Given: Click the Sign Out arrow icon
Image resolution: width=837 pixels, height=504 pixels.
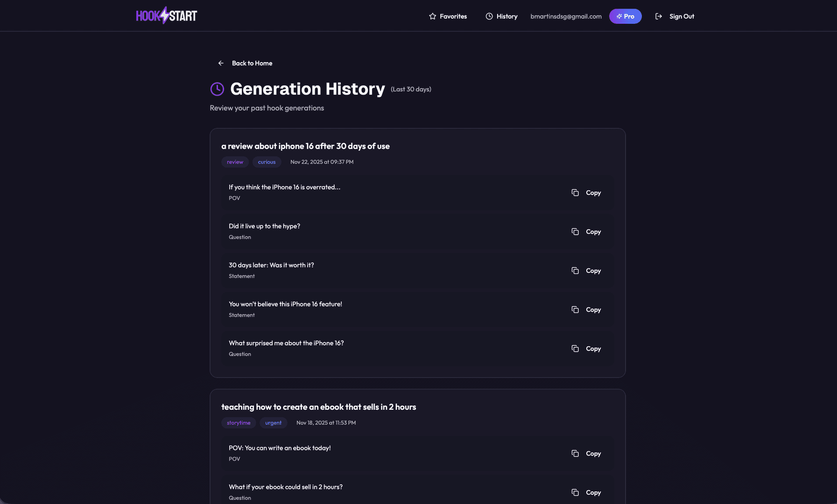Looking at the screenshot, I should [659, 16].
